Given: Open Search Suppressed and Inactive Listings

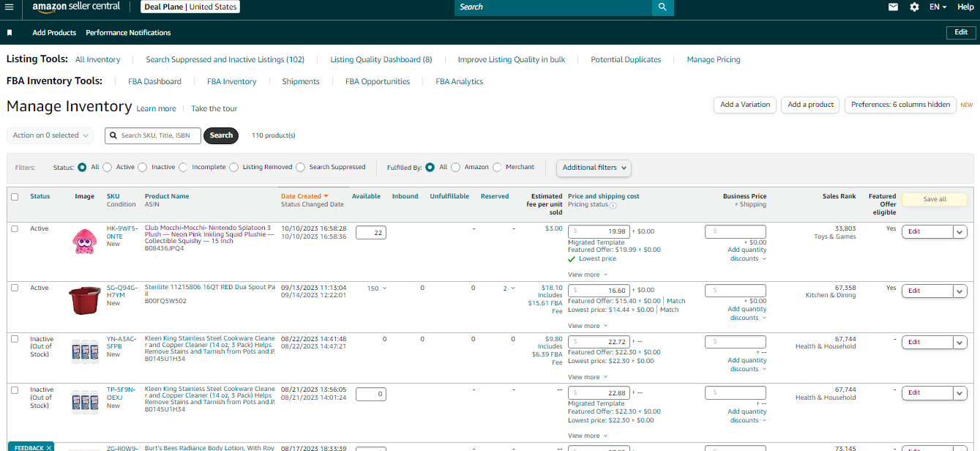Looking at the screenshot, I should pyautogui.click(x=225, y=60).
